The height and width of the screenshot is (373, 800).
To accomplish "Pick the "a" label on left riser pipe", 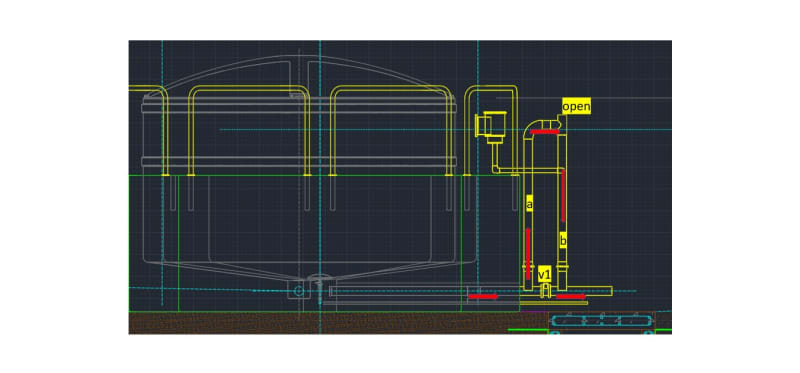I will pyautogui.click(x=529, y=204).
